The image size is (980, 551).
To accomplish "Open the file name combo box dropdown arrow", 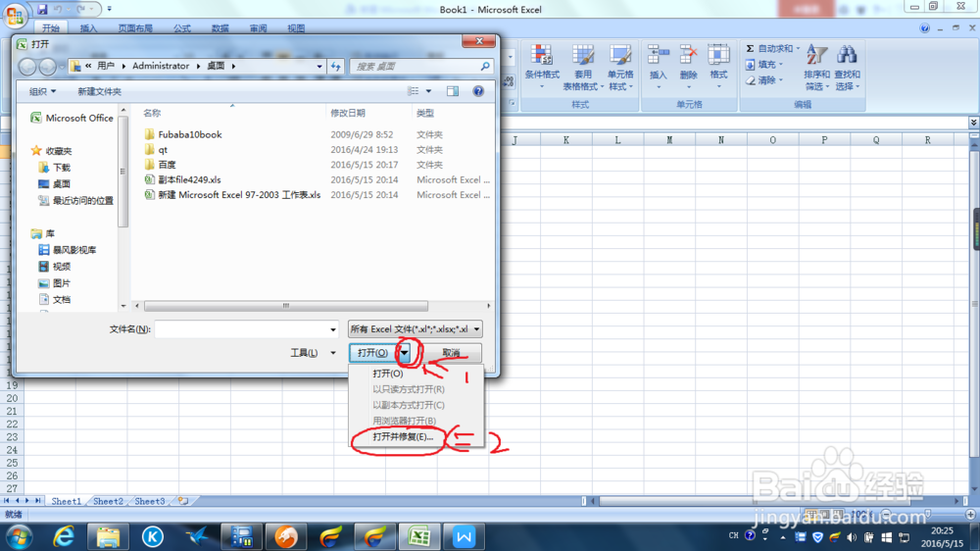I will click(332, 329).
